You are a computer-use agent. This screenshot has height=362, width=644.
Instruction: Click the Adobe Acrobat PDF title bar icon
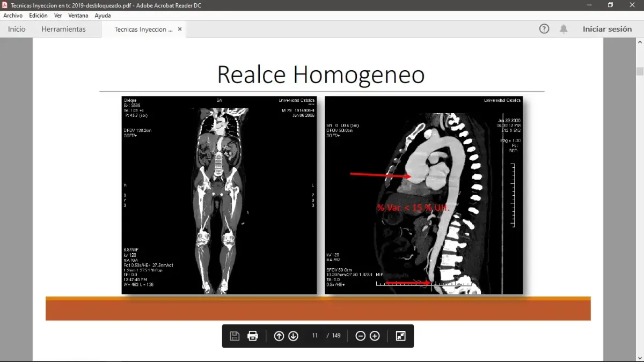pyautogui.click(x=5, y=5)
